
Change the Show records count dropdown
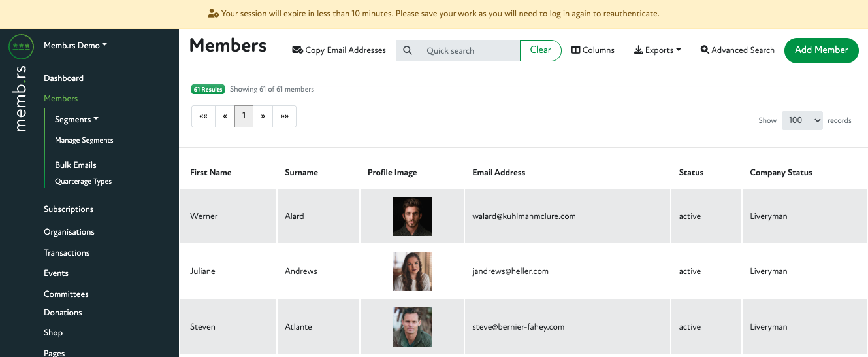pos(801,120)
